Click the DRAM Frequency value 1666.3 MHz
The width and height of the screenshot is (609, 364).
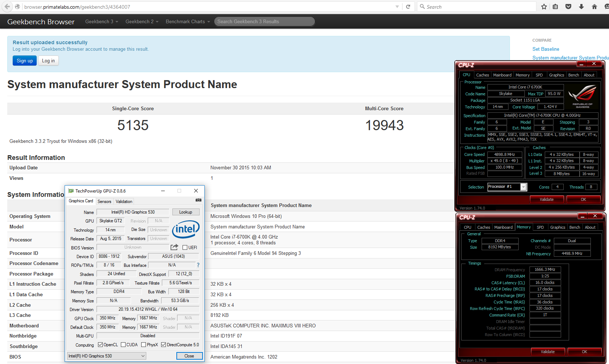[545, 269]
